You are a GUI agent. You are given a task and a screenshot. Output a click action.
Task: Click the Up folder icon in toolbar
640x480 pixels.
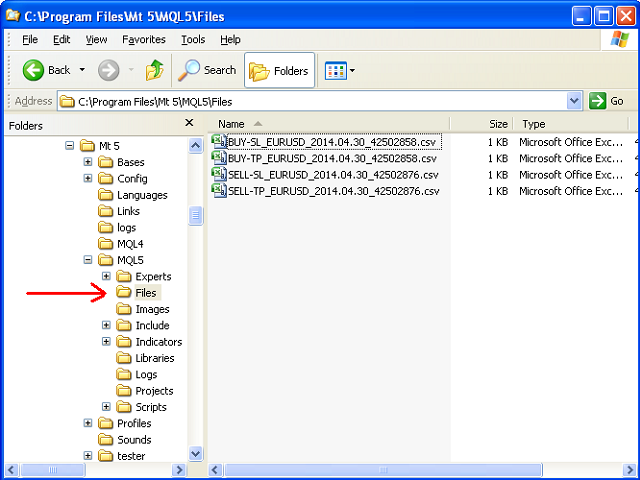click(x=155, y=70)
